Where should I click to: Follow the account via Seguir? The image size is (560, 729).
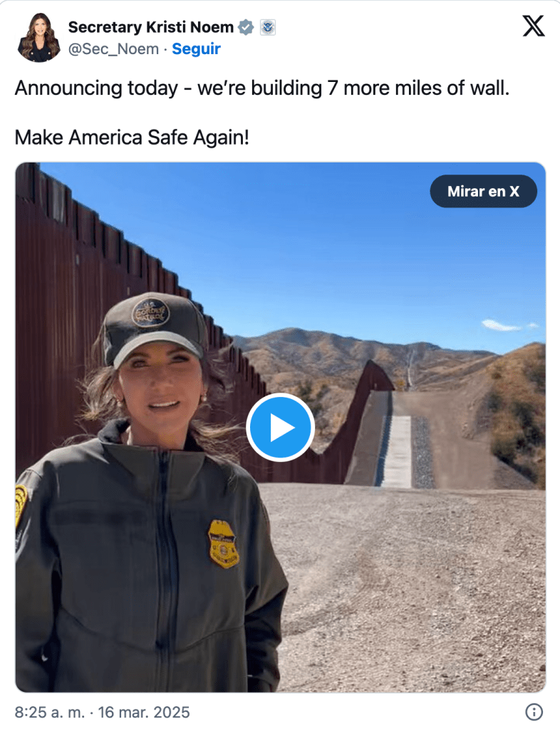[x=196, y=49]
